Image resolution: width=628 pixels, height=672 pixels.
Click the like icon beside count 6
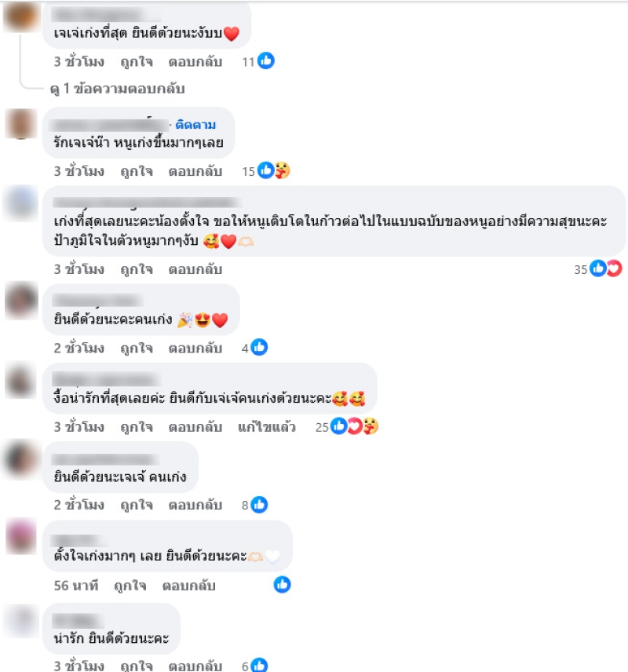point(259,665)
